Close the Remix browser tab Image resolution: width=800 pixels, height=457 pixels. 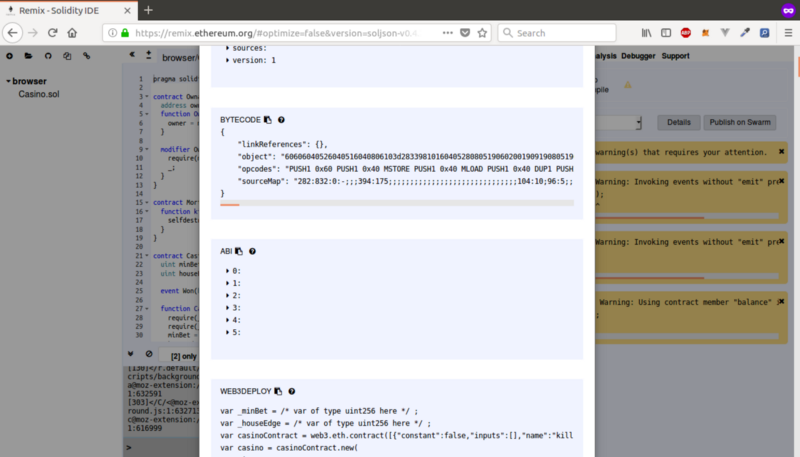[x=127, y=10]
